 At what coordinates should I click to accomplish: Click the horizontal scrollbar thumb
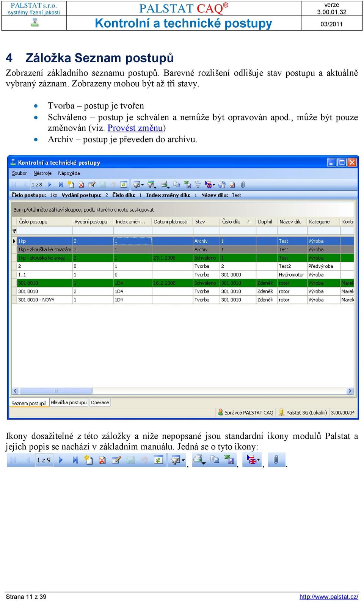(x=56, y=391)
